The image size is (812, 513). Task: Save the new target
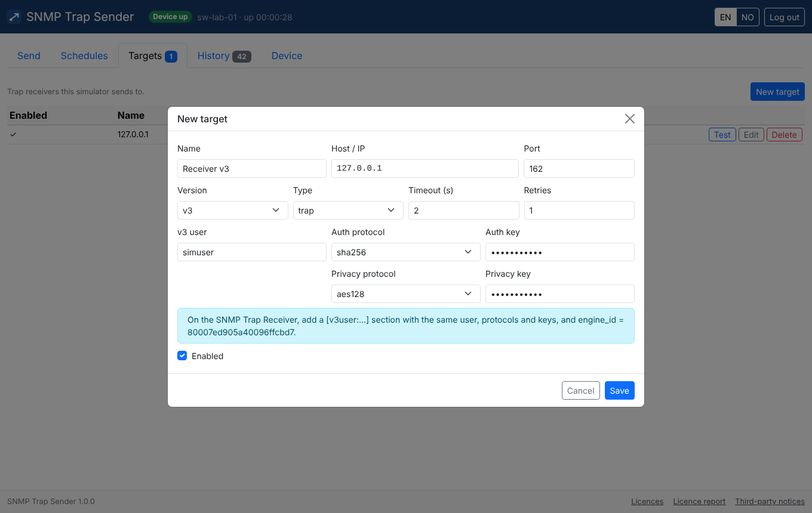coord(620,390)
